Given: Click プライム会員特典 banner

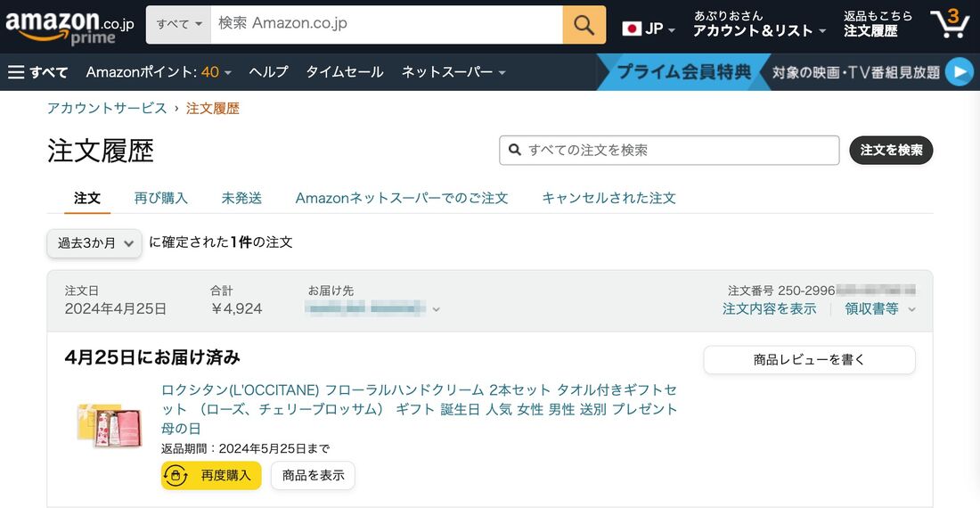Looking at the screenshot, I should pyautogui.click(x=683, y=72).
